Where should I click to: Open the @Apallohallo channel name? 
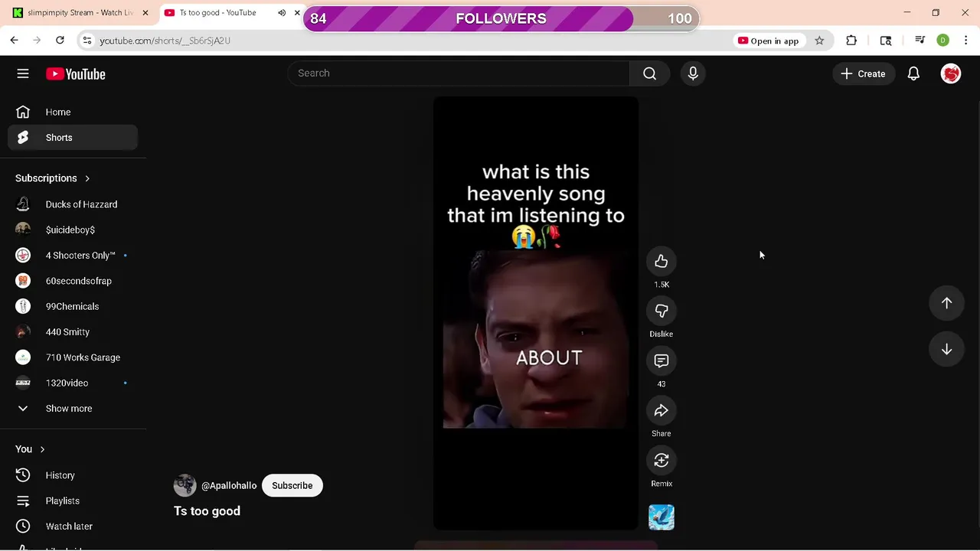coord(229,486)
